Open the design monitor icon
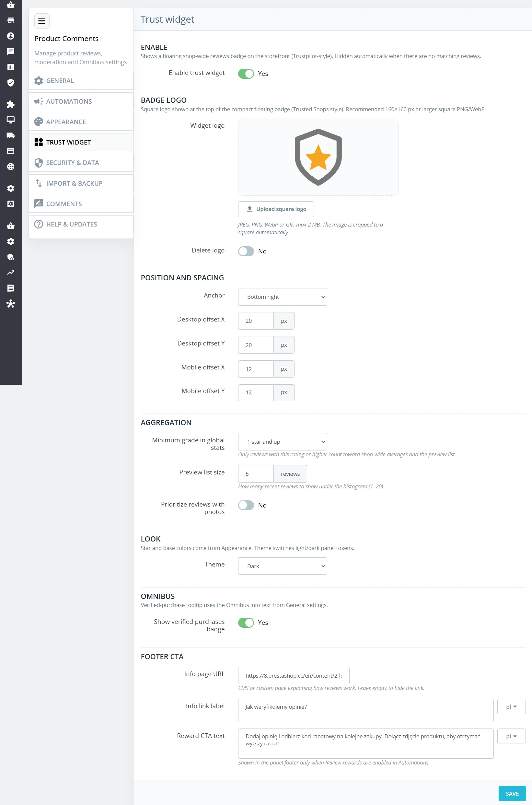 point(10,120)
